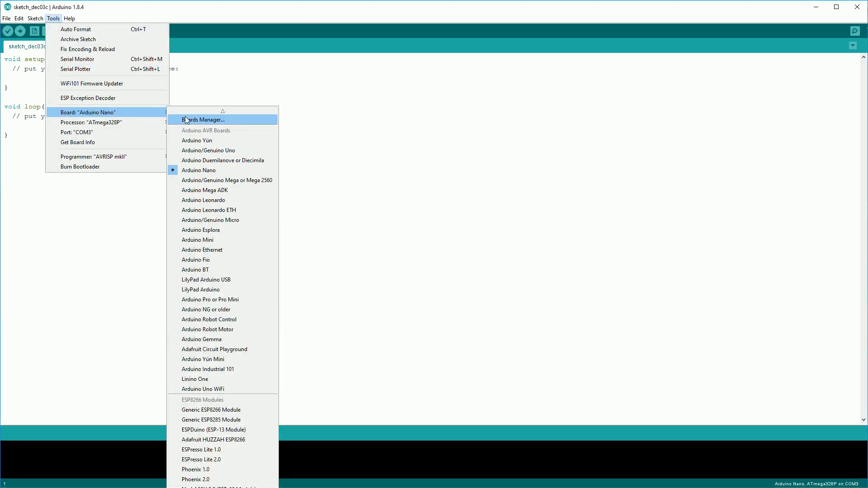Click the Arduino Nano board option
Screen dimensions: 868x488
198,170
